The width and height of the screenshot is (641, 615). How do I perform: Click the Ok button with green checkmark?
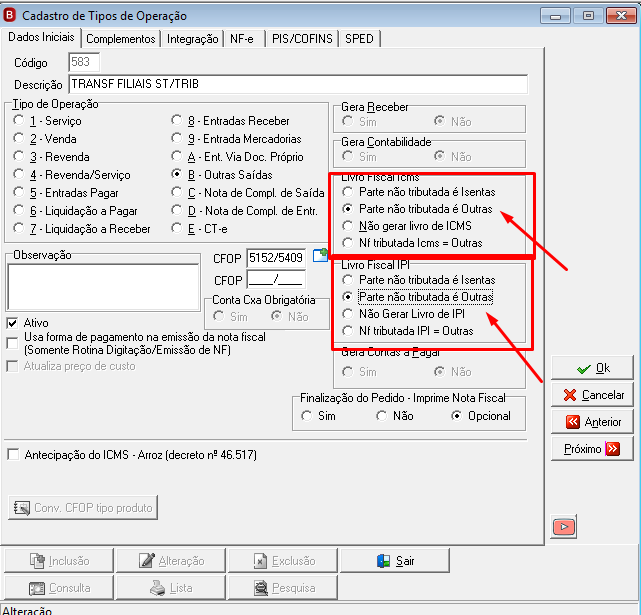tap(592, 368)
